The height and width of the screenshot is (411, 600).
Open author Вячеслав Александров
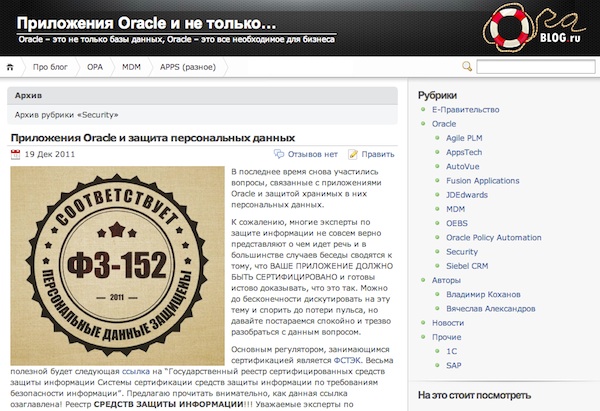(x=491, y=308)
